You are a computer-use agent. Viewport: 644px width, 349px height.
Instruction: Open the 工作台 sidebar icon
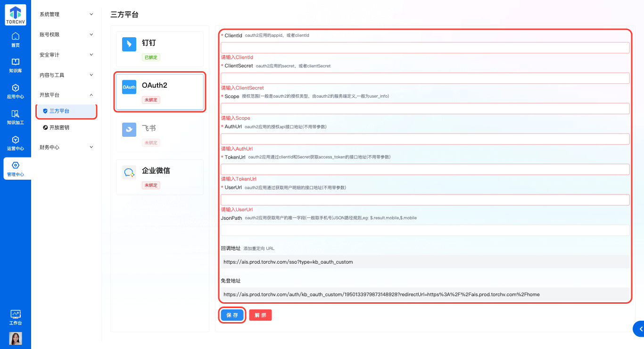pos(15,316)
